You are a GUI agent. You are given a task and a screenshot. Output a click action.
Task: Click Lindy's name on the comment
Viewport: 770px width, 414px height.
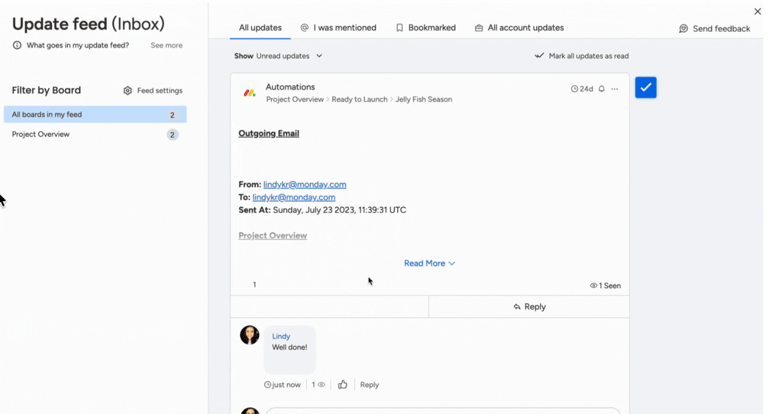coord(281,336)
